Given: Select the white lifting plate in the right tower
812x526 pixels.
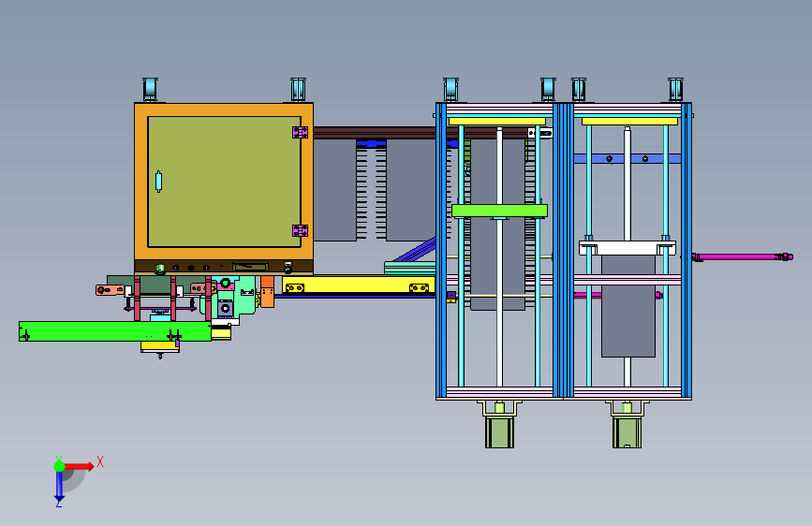Looking at the screenshot, I should (627, 248).
